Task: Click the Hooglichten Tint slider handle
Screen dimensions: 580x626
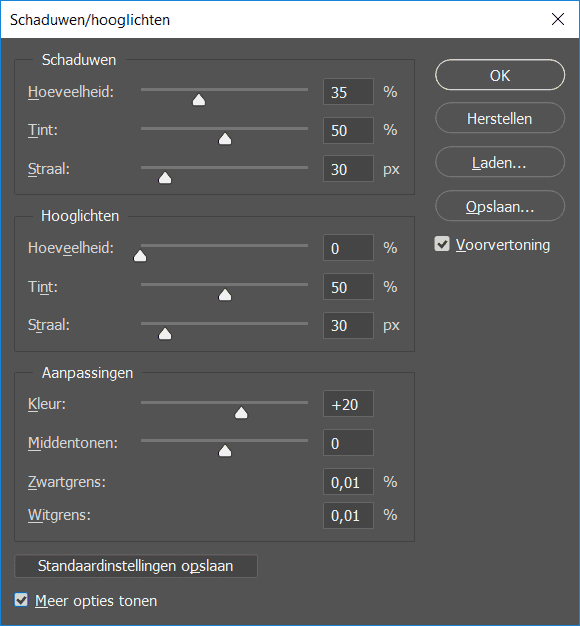Action: click(x=225, y=295)
